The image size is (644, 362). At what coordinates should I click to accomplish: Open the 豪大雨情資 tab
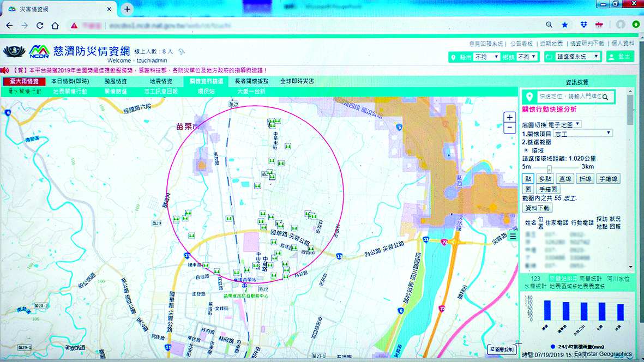[x=24, y=81]
